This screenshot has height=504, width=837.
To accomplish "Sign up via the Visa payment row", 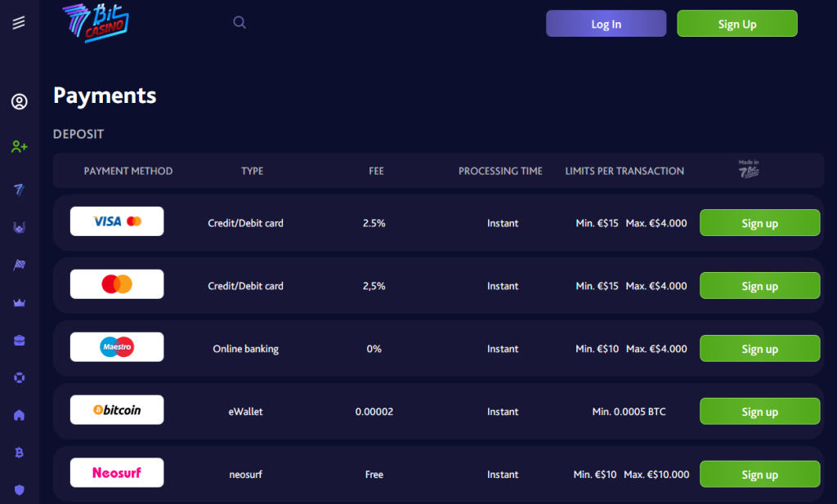I will click(x=759, y=222).
